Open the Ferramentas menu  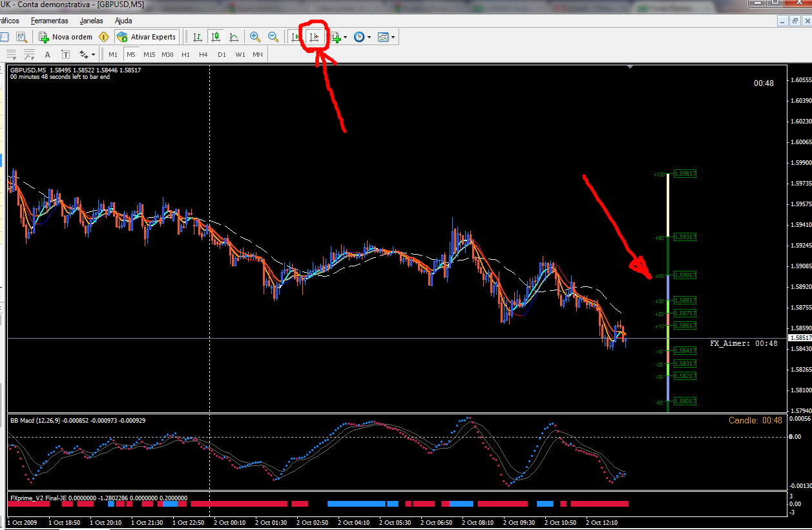point(50,21)
